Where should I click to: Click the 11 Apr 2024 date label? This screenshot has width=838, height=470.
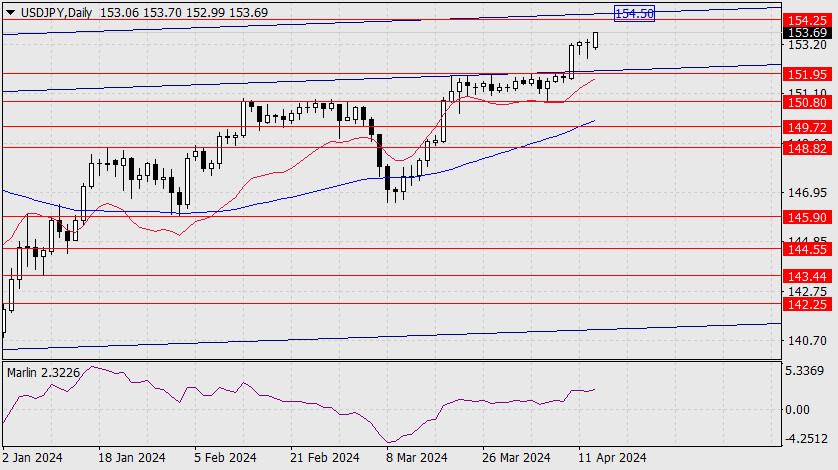tap(612, 458)
